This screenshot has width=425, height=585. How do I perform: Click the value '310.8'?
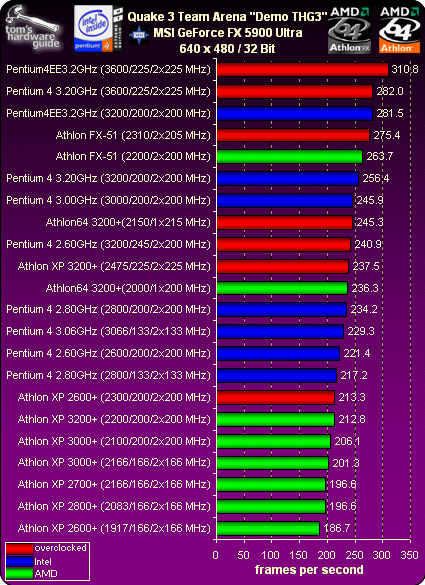coord(405,69)
